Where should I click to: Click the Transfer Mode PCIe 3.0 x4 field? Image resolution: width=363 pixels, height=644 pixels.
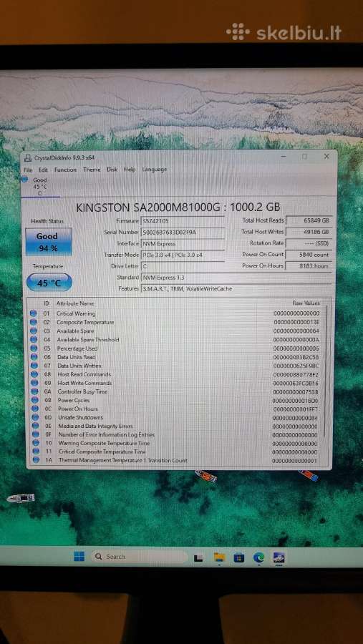click(183, 255)
